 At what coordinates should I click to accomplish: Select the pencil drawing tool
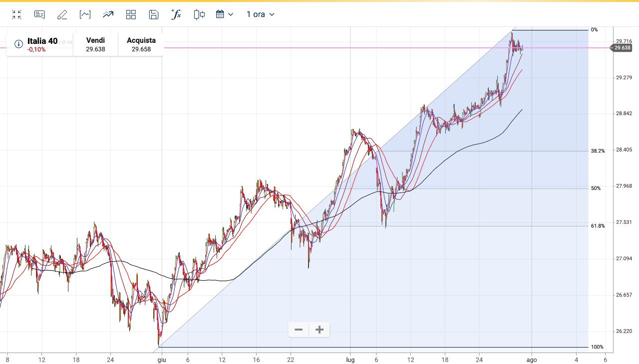(62, 14)
